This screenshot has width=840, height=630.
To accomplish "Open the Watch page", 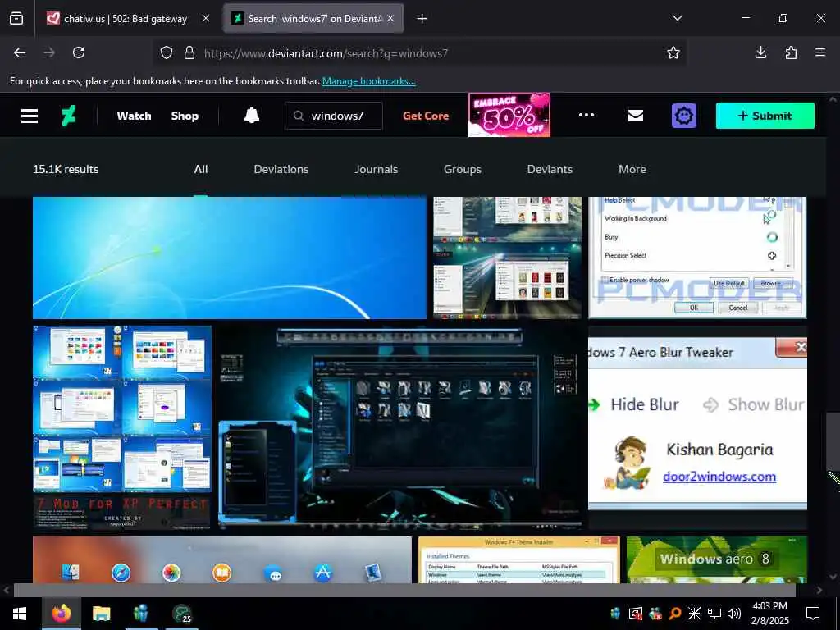I will (134, 116).
